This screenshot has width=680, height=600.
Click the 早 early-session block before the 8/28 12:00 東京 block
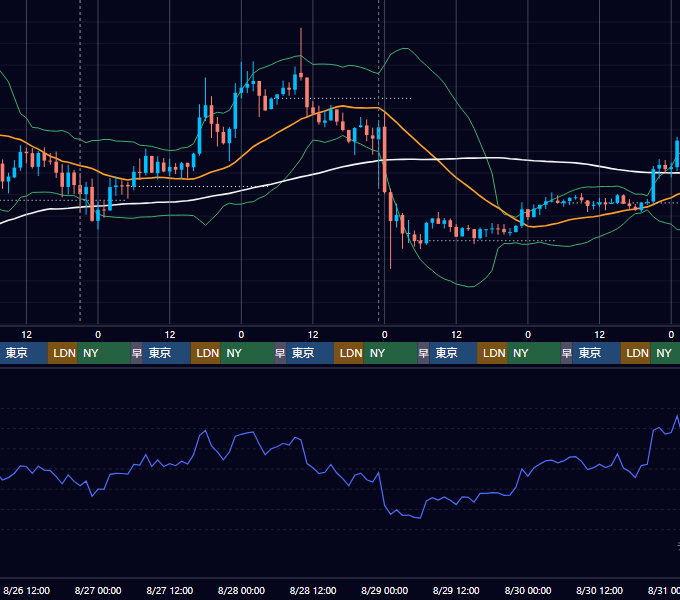click(x=280, y=353)
